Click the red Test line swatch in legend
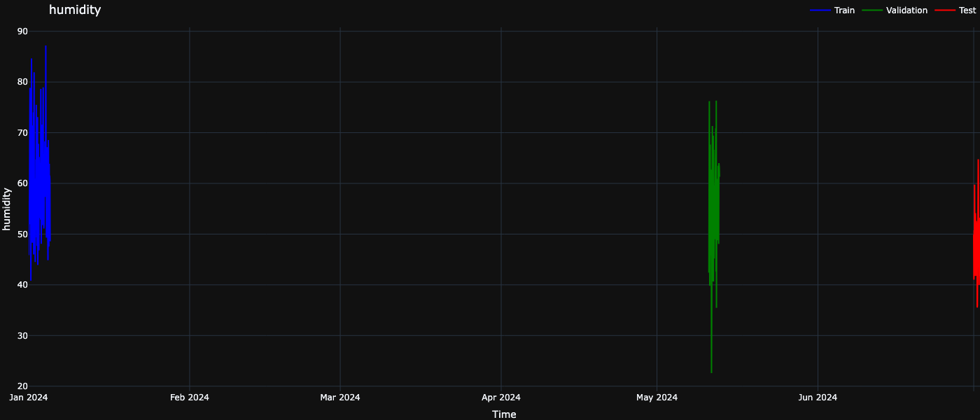The image size is (980, 420). 944,10
